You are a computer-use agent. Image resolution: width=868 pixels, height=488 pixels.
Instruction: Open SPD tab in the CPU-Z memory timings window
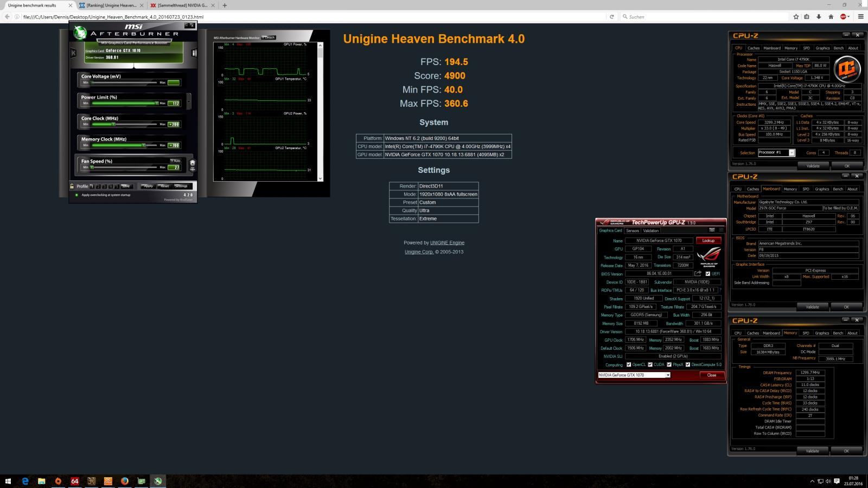pyautogui.click(x=806, y=333)
